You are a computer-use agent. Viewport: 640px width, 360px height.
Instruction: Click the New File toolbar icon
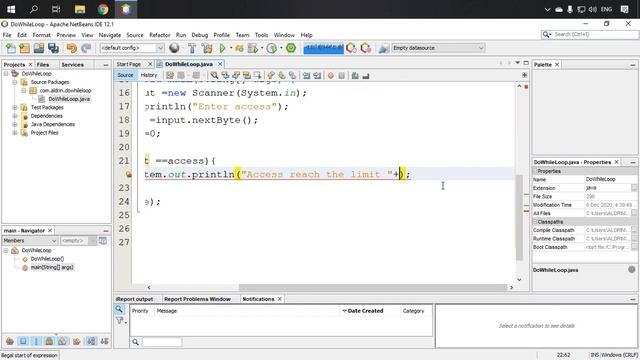point(11,48)
